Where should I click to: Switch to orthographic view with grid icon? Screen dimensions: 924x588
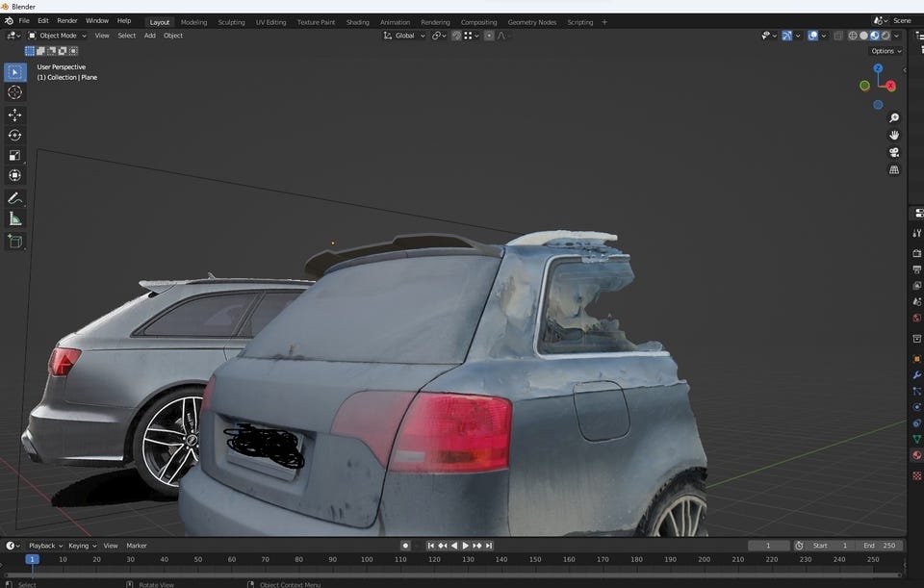(893, 170)
